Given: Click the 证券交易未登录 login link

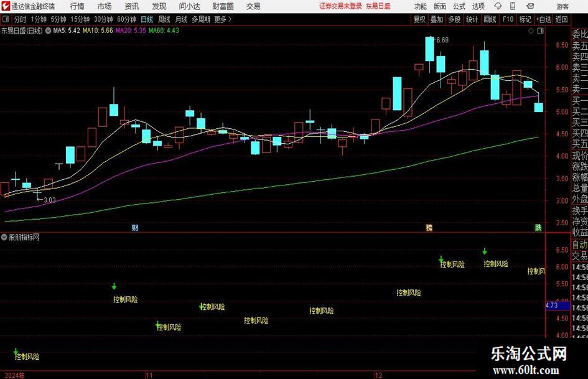Looking at the screenshot, I should click(340, 6).
